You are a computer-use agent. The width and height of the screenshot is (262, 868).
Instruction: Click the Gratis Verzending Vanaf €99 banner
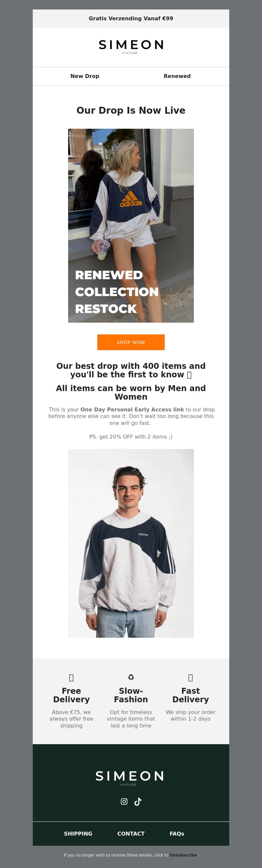click(x=131, y=19)
